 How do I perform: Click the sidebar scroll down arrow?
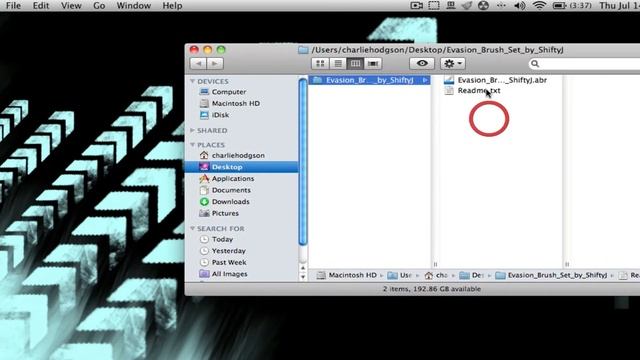point(303,277)
